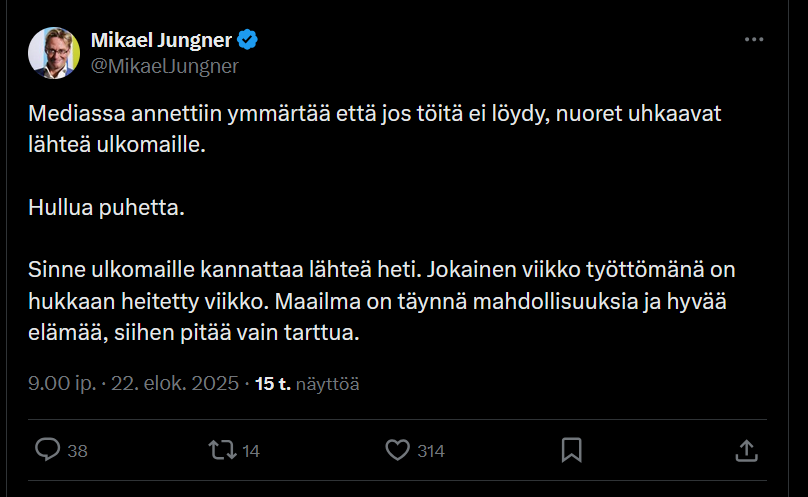The image size is (808, 497).
Task: Bookmark this tweet
Action: coord(571,450)
